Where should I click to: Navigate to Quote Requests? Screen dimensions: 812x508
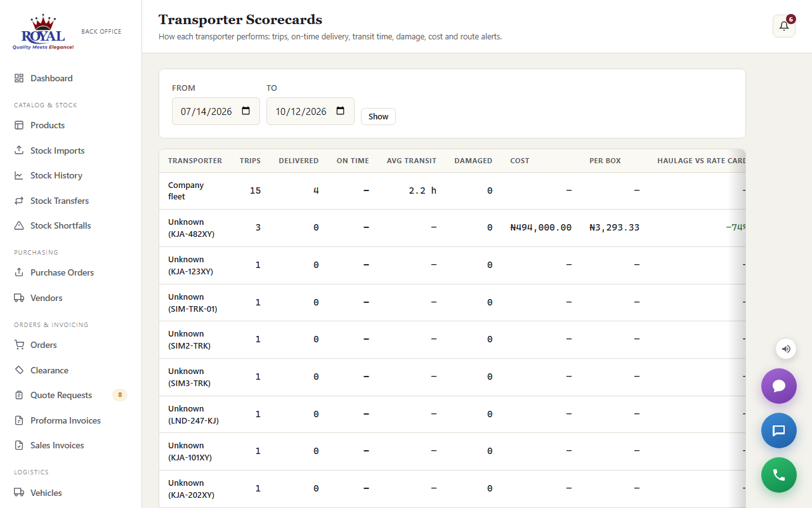pyautogui.click(x=62, y=395)
